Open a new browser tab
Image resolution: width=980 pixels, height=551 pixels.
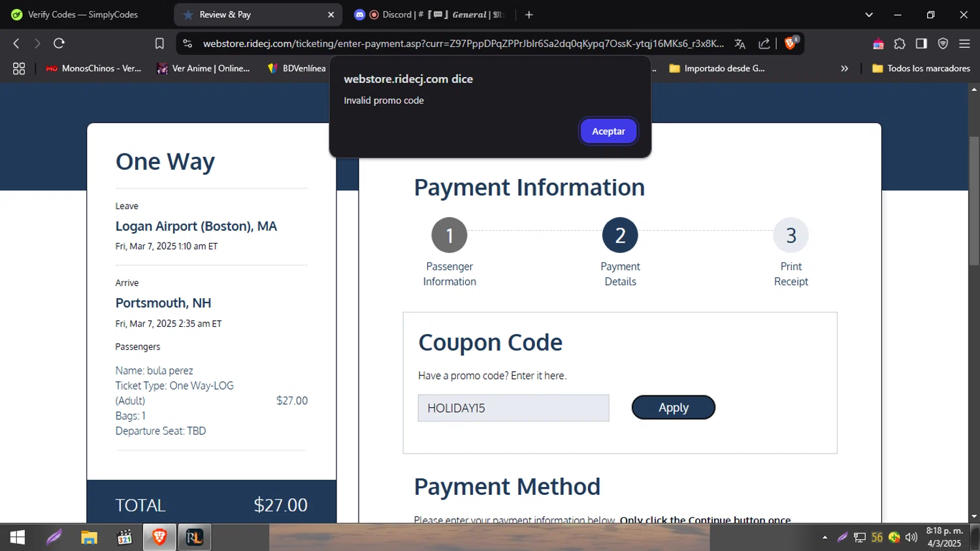tap(529, 14)
